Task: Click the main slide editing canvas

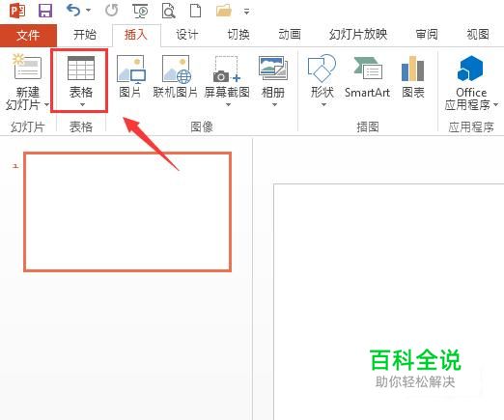Action: [x=389, y=302]
